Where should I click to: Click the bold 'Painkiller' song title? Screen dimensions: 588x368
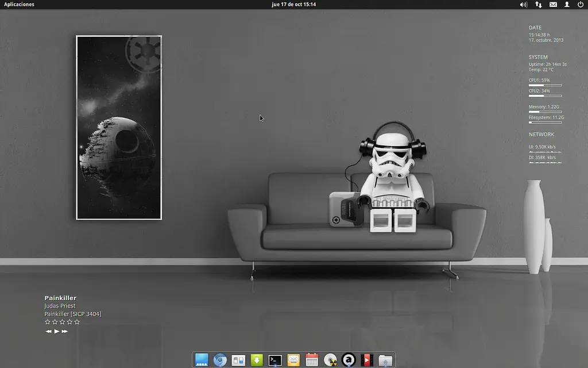click(x=60, y=298)
